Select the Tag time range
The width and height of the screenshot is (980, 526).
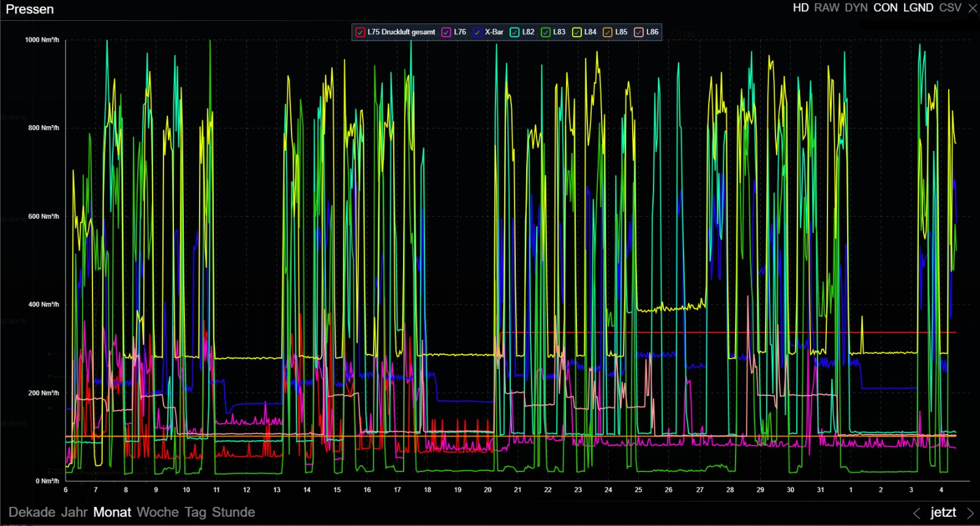(x=195, y=513)
